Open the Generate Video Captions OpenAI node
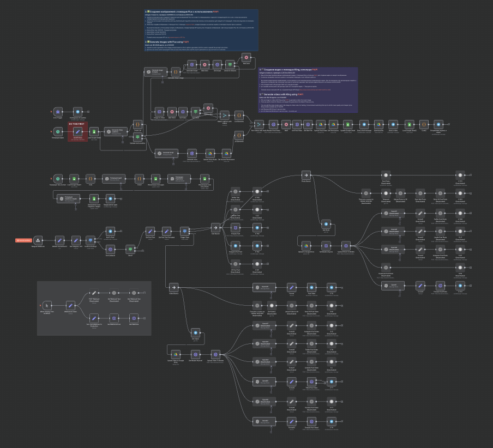The image size is (493, 448). tap(116, 132)
